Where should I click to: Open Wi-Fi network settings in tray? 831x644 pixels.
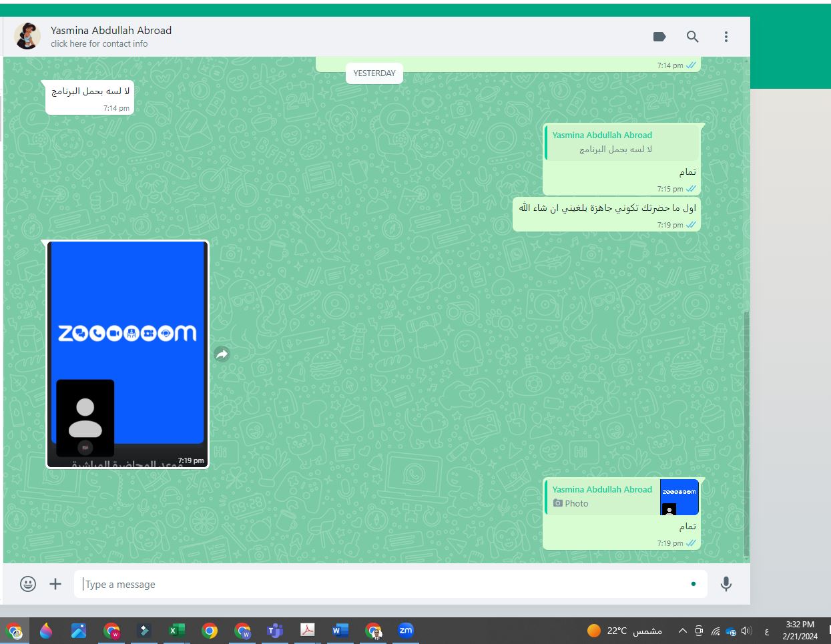tap(716, 631)
